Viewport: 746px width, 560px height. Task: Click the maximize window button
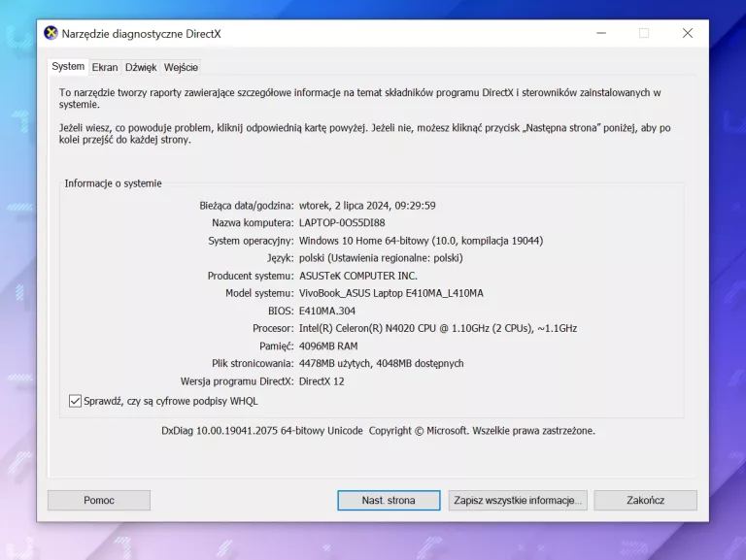pyautogui.click(x=643, y=33)
